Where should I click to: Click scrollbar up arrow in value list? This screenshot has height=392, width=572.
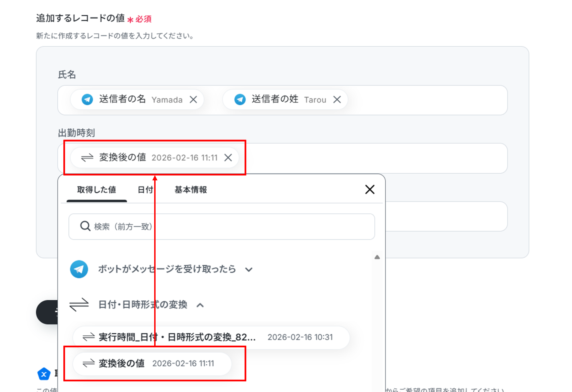(x=377, y=257)
